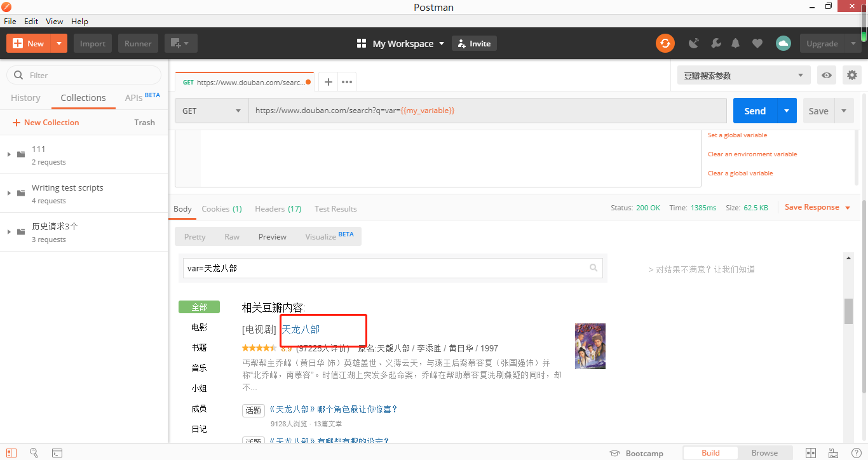
Task: Open keyboard shortcuts icon in status bar
Action: [834, 453]
